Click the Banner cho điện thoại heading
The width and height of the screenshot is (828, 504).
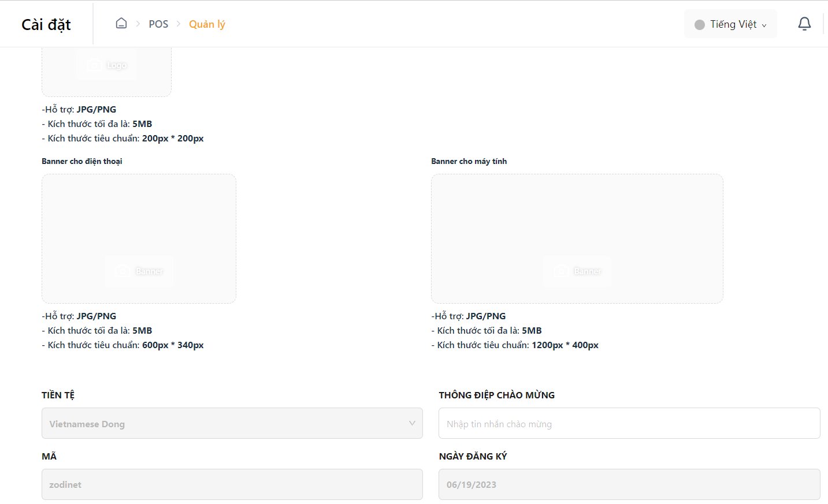[x=82, y=161]
